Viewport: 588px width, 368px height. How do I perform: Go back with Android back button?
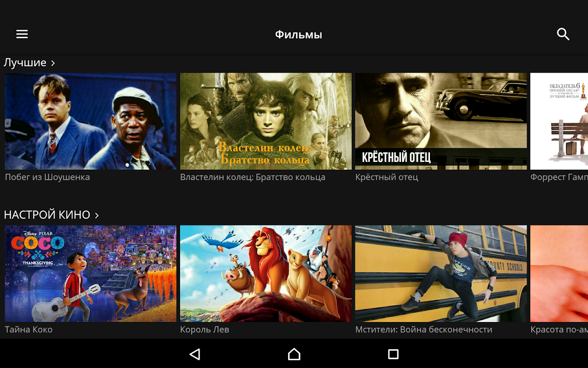click(195, 354)
